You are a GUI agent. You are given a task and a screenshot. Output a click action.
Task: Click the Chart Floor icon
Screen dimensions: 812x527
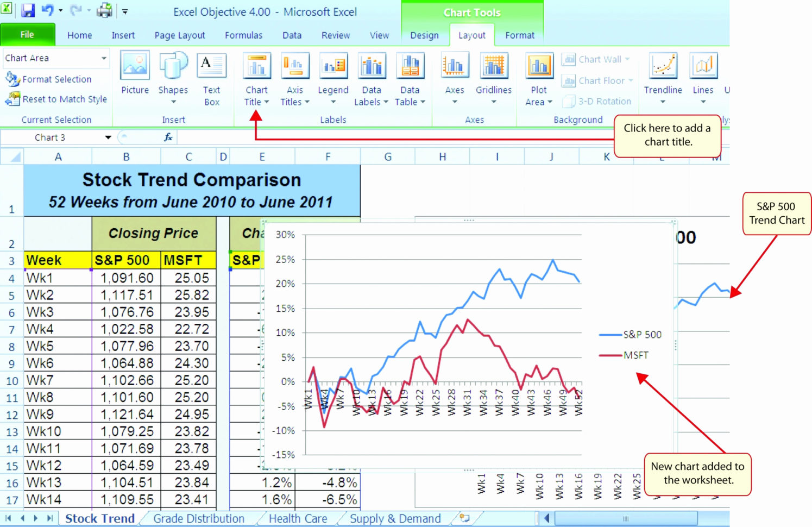[569, 81]
